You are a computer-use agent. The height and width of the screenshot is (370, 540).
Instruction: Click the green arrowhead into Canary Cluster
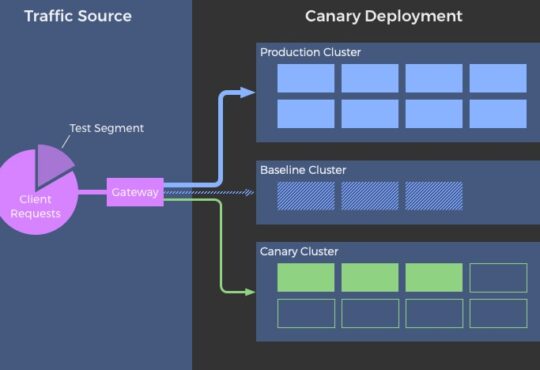249,292
